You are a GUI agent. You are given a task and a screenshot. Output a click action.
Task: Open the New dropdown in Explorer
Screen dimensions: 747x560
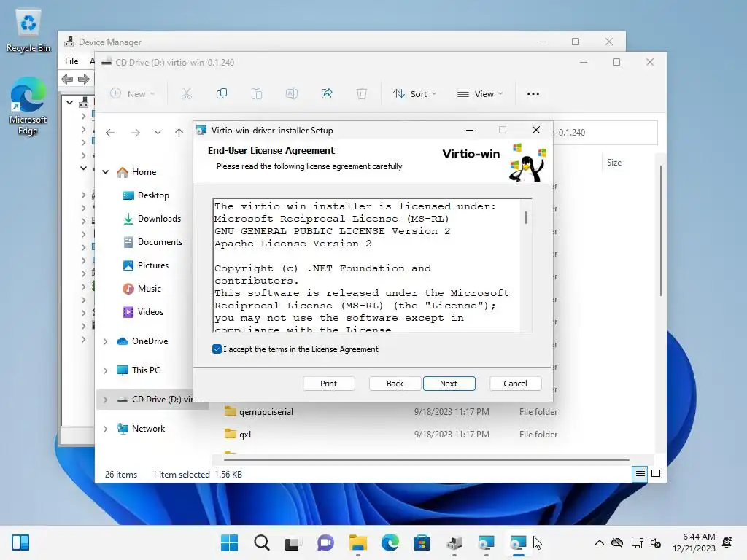[x=133, y=94]
